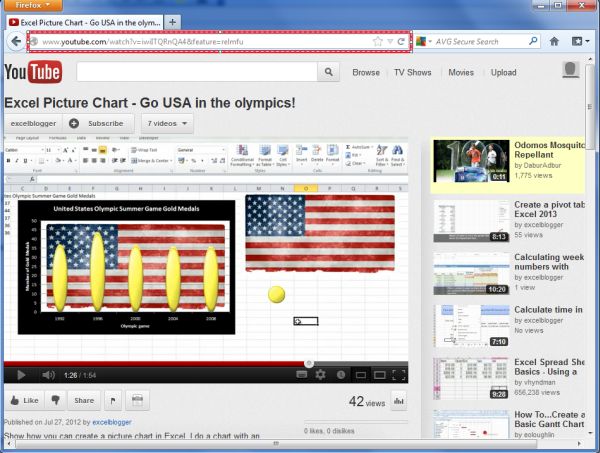Open interactive transcript icon
The image size is (600, 453).
tap(137, 400)
